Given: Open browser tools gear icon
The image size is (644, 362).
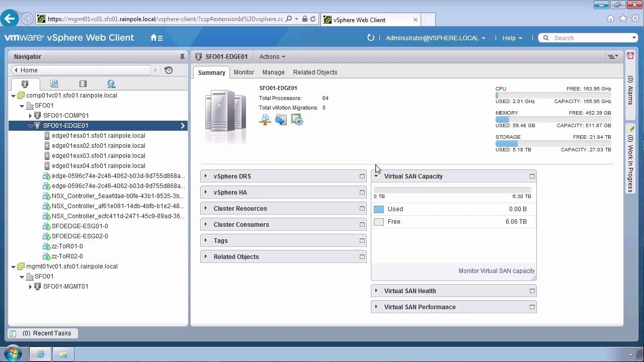Looking at the screenshot, I should [x=634, y=19].
